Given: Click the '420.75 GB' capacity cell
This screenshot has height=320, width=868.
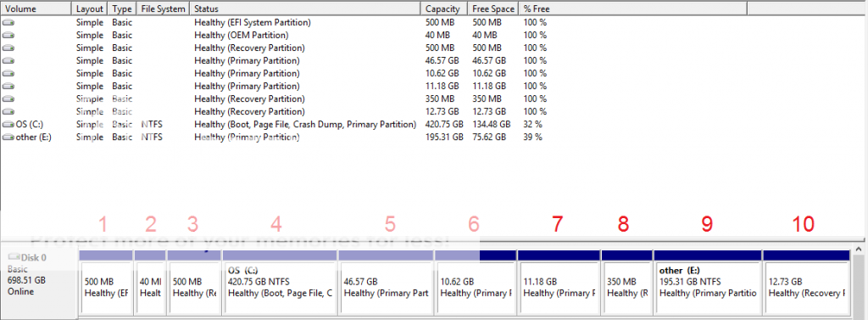Looking at the screenshot, I should click(444, 125).
